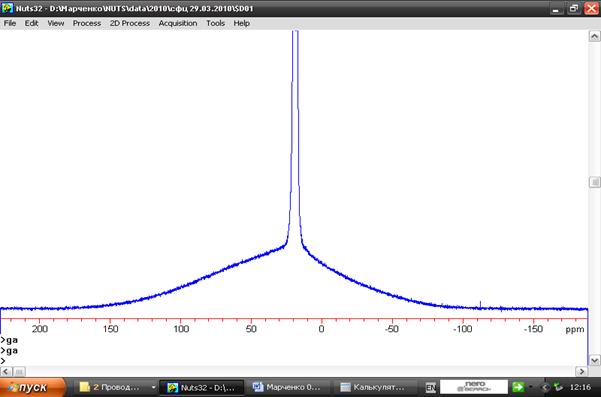The width and height of the screenshot is (601, 397).
Task: Click the Nuts32 icon in the title bar
Action: coord(7,8)
